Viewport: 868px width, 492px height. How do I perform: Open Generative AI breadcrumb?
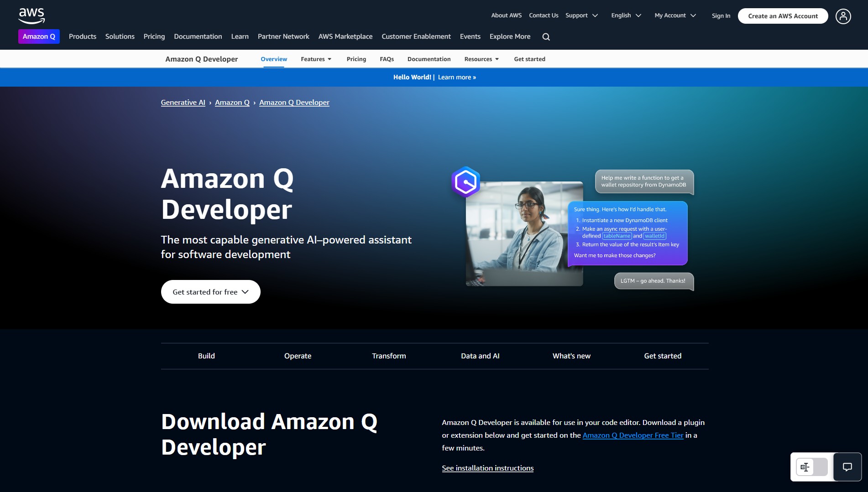coord(183,103)
